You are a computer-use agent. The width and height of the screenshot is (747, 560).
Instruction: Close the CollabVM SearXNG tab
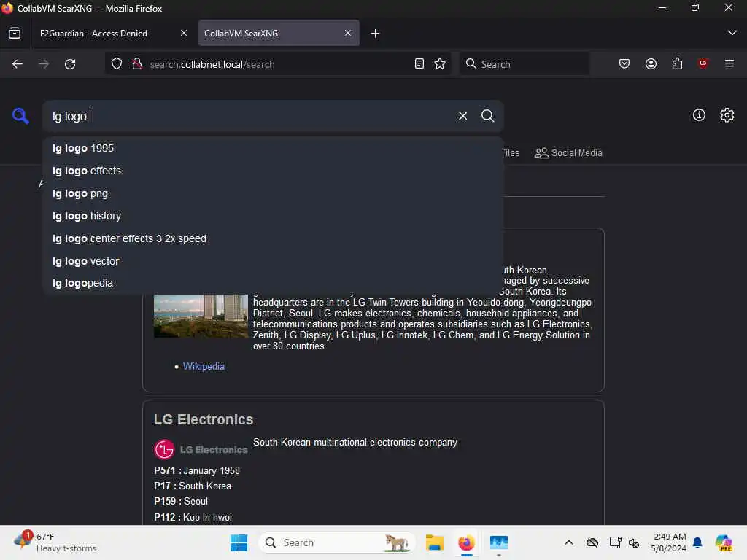(x=348, y=33)
